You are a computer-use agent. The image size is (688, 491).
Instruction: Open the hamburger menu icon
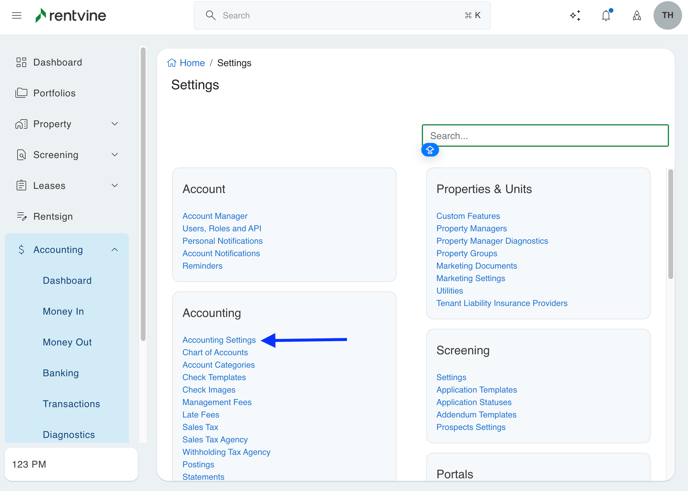[x=16, y=16]
